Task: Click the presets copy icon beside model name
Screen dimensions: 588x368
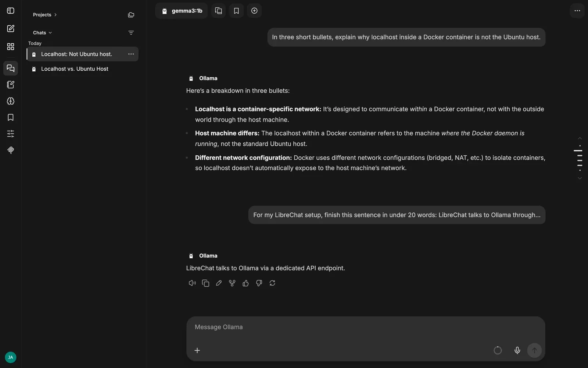Action: pos(218,11)
